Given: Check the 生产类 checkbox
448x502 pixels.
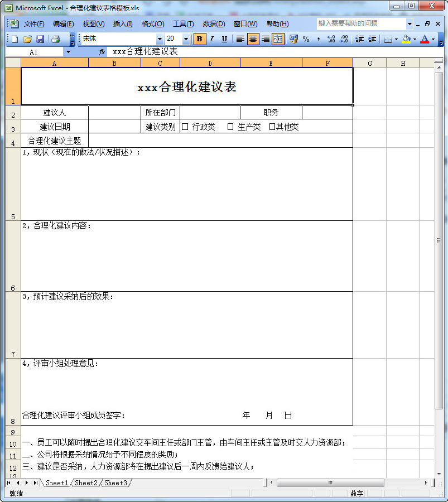Looking at the screenshot, I should click(x=230, y=126).
